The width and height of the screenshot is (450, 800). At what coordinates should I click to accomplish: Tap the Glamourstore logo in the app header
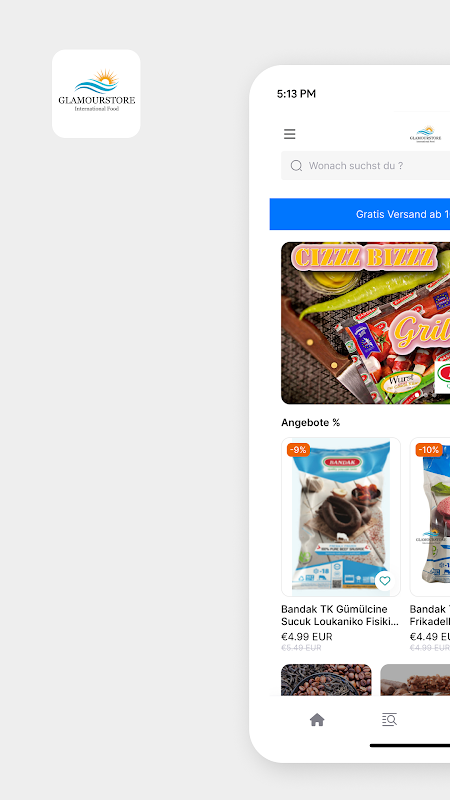(425, 134)
